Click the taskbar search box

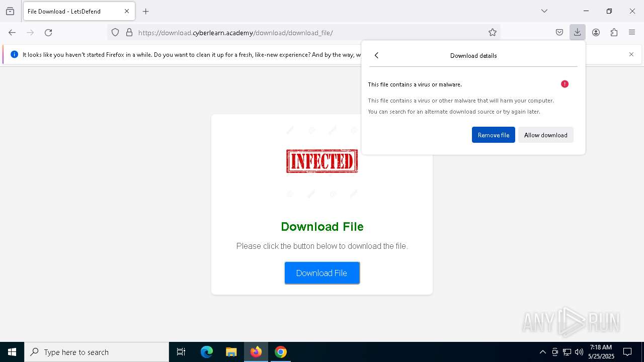97,352
